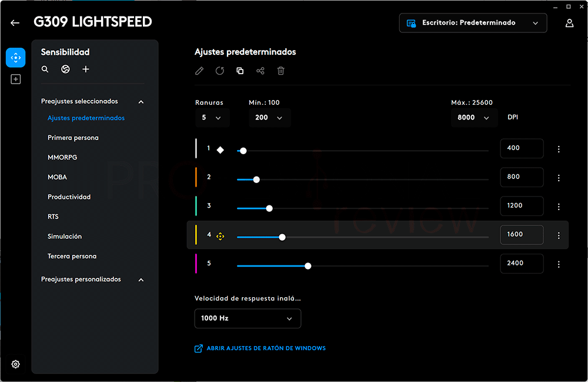Viewport: 588px width, 382px height.
Task: Open the Sensibilidad sidebar icon
Action: 16,58
